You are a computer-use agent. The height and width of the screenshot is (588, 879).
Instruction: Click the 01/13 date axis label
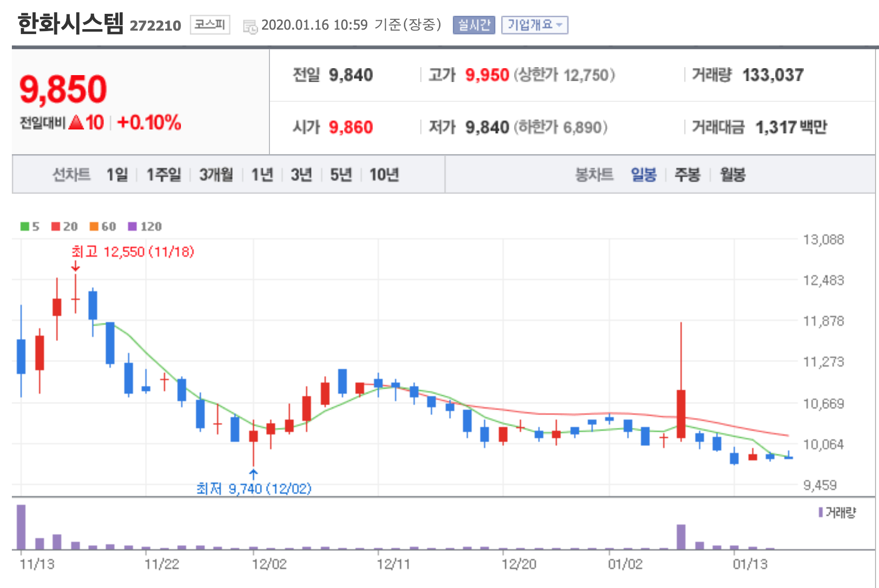[x=750, y=564]
